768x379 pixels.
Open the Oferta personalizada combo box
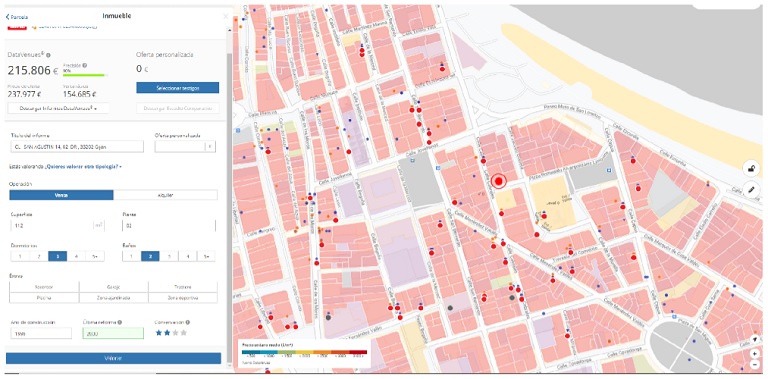pyautogui.click(x=185, y=146)
